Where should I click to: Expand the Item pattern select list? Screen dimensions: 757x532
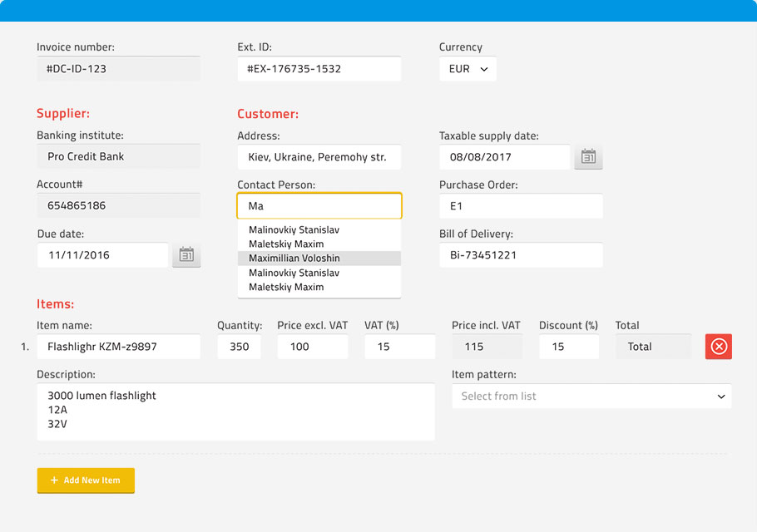pyautogui.click(x=591, y=396)
